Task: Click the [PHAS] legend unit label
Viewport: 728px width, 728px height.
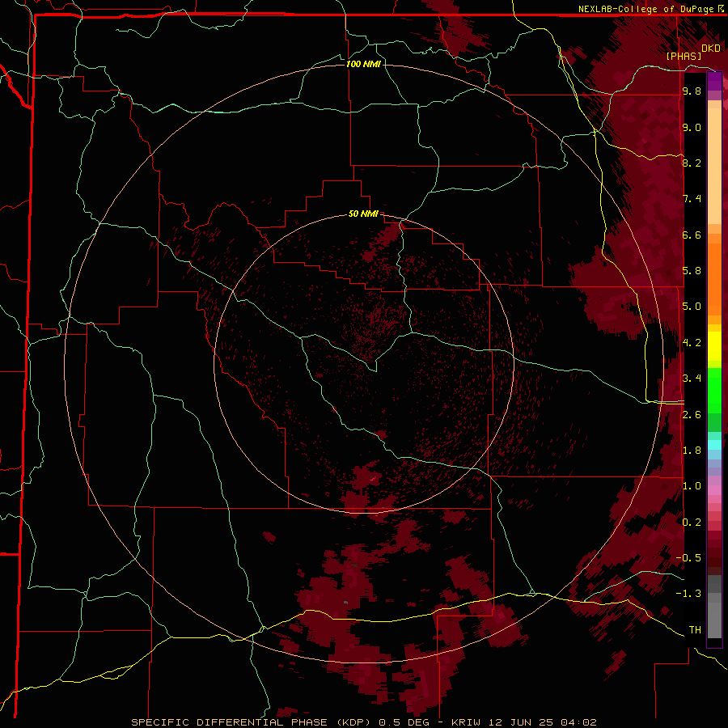Action: click(x=684, y=56)
